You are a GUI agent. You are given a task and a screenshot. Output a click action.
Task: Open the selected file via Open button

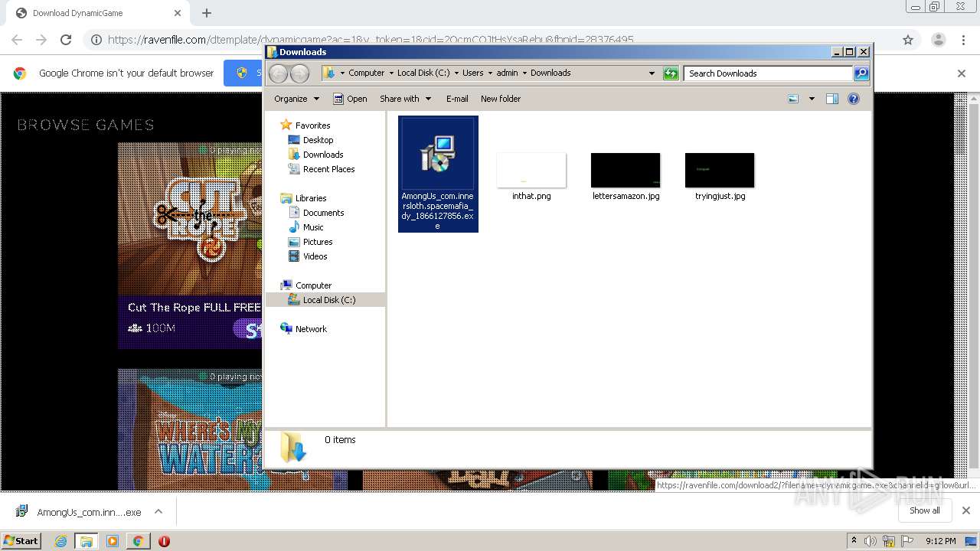pyautogui.click(x=351, y=99)
